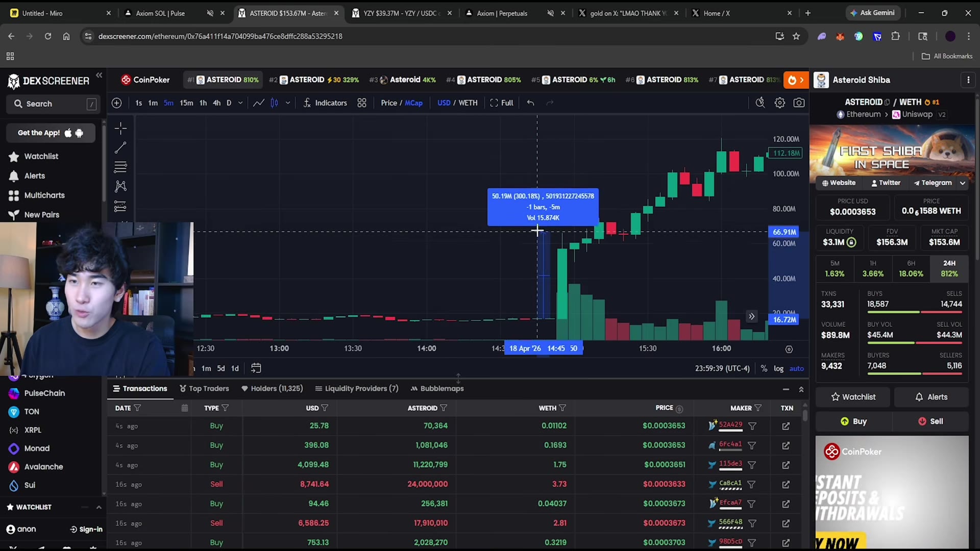
Task: Open the trending fire icon button
Action: pyautogui.click(x=796, y=80)
